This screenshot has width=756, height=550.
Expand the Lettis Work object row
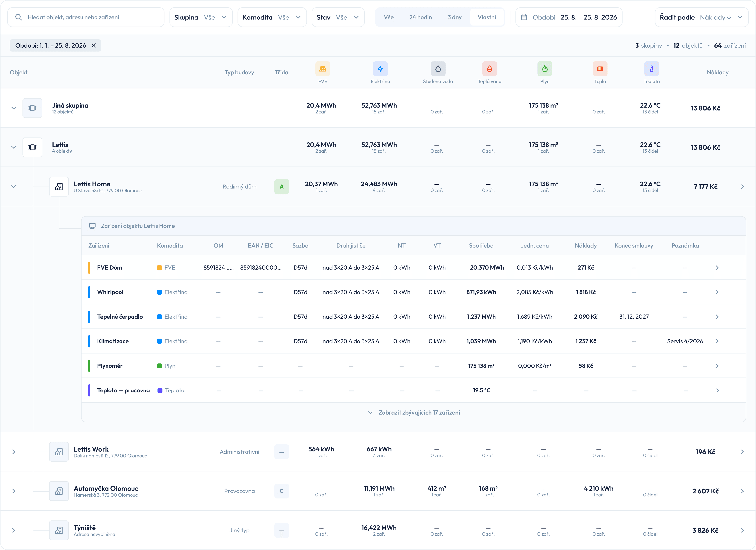[x=14, y=452]
